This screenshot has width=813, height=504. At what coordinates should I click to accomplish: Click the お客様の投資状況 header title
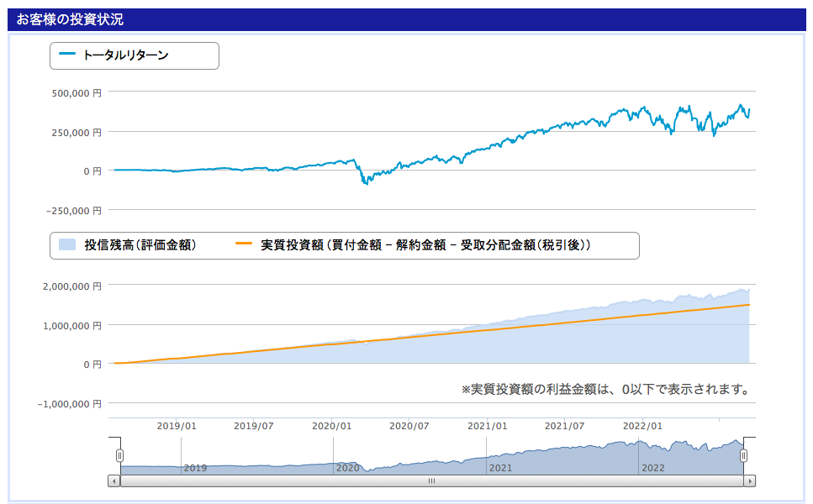tap(70, 19)
